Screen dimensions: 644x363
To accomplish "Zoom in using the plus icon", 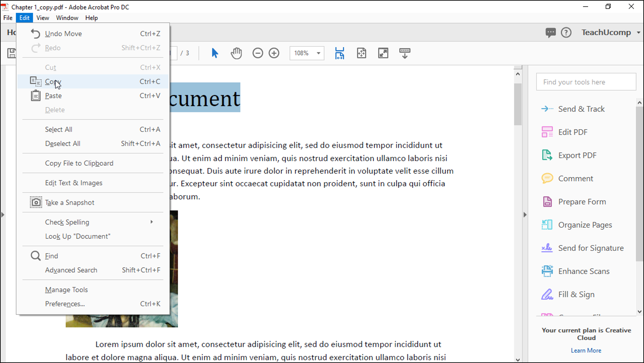I will click(274, 53).
